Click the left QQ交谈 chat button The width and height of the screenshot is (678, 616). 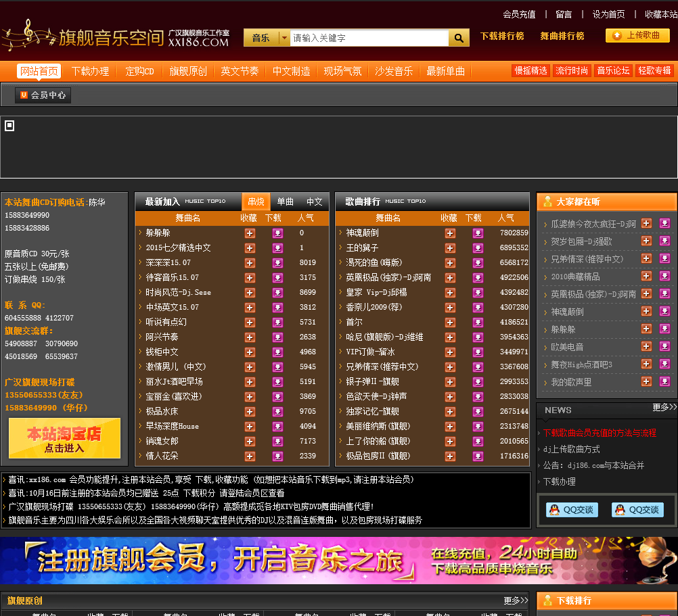[572, 510]
